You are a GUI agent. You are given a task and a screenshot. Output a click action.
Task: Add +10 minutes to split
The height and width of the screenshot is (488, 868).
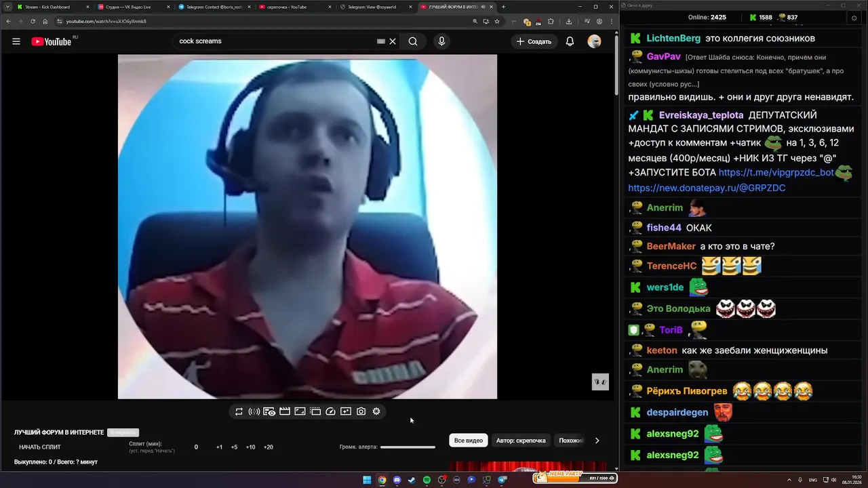(x=250, y=447)
